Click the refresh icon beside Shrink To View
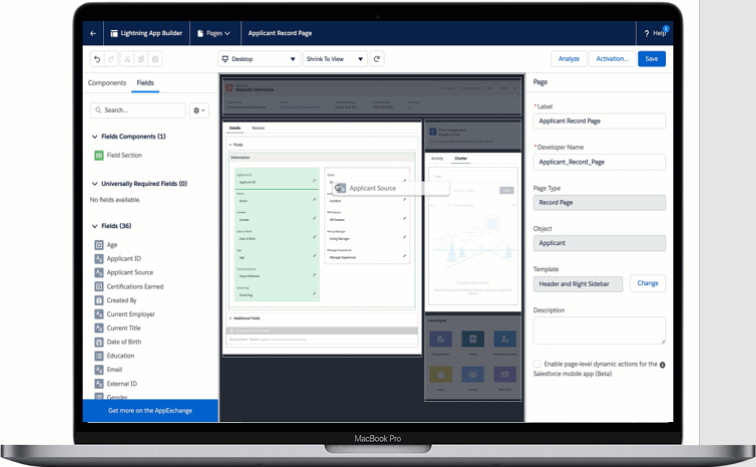The height and width of the screenshot is (467, 756). [377, 59]
